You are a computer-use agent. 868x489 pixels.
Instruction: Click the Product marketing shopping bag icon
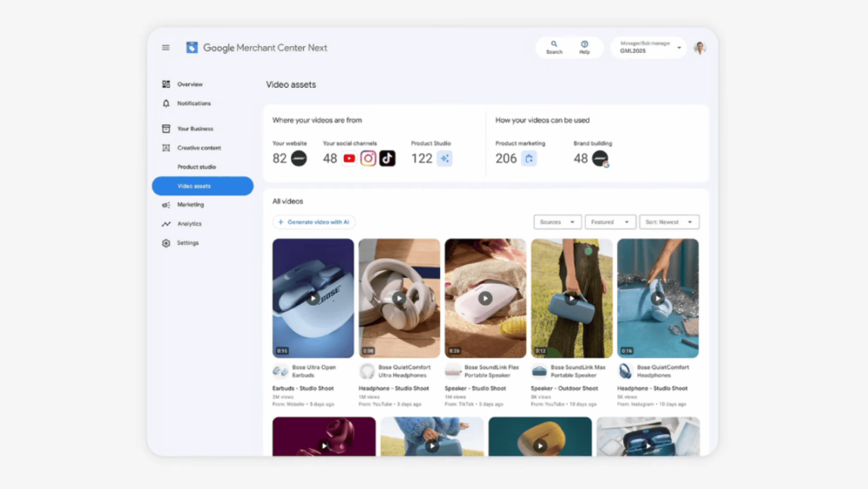[x=529, y=158]
